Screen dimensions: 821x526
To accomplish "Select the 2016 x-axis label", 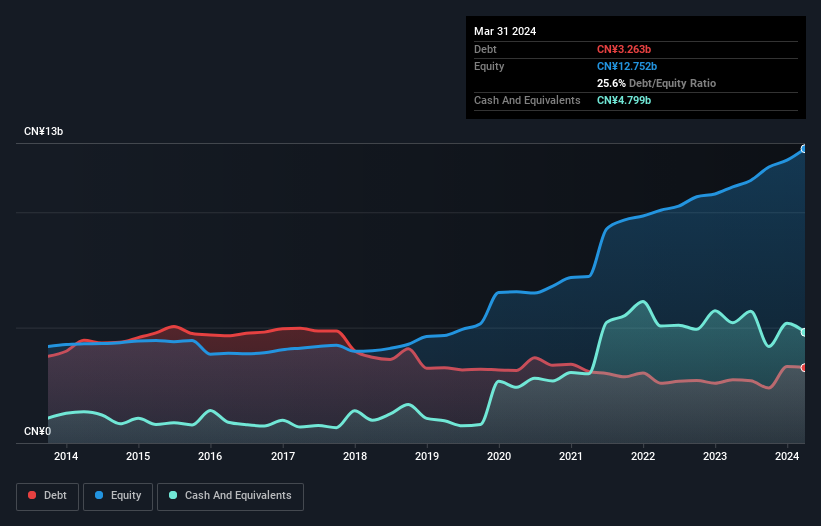I will (210, 456).
